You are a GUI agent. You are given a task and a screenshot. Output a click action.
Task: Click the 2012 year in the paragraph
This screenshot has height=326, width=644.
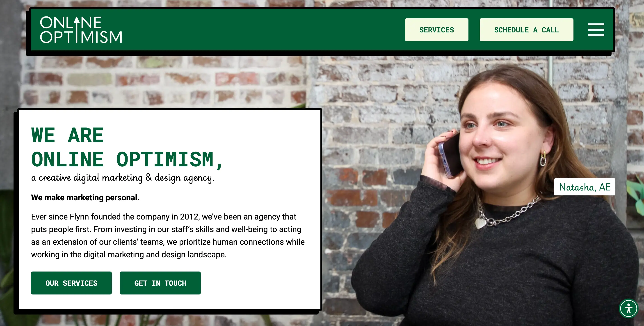(190, 217)
